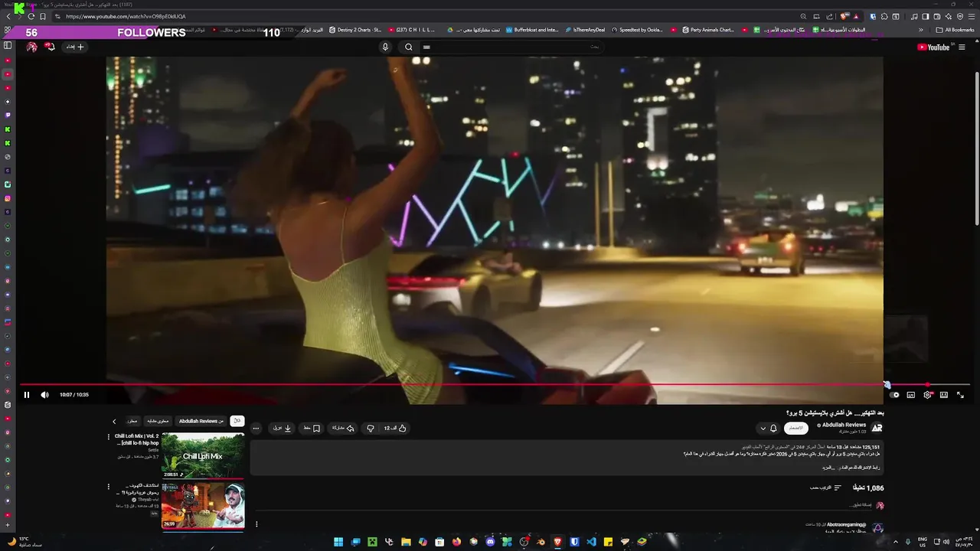Reload the current page
The width and height of the screenshot is (980, 551).
pyautogui.click(x=31, y=16)
